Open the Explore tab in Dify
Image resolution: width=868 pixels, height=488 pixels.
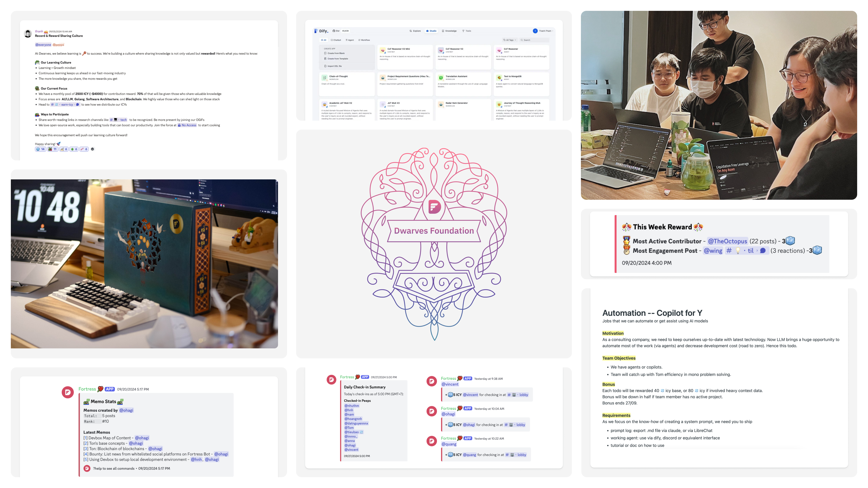pyautogui.click(x=415, y=31)
